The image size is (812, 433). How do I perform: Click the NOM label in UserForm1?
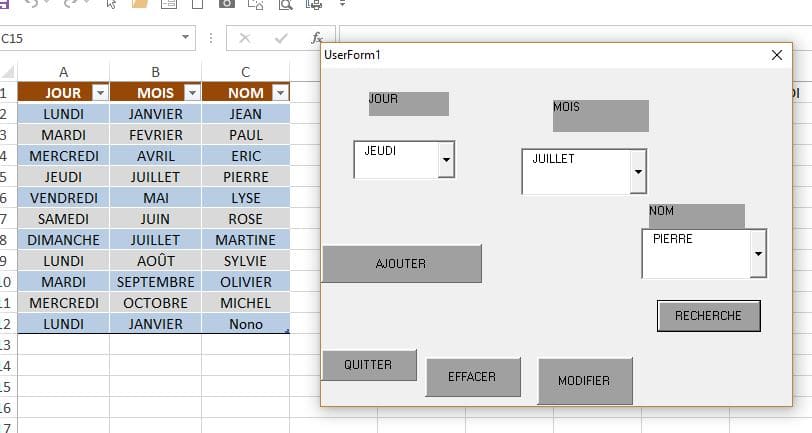coord(697,216)
